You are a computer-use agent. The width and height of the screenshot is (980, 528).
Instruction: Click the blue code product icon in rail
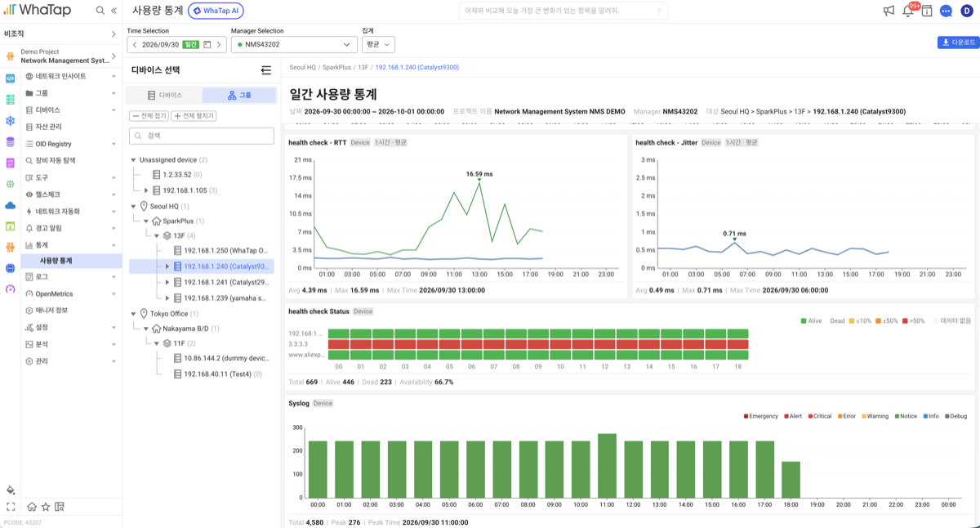pyautogui.click(x=10, y=78)
